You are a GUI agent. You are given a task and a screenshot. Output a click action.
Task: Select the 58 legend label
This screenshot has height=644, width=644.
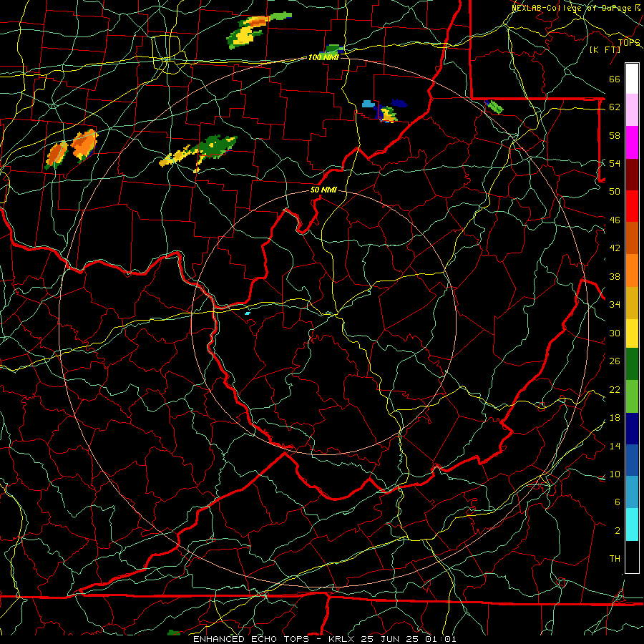615,135
